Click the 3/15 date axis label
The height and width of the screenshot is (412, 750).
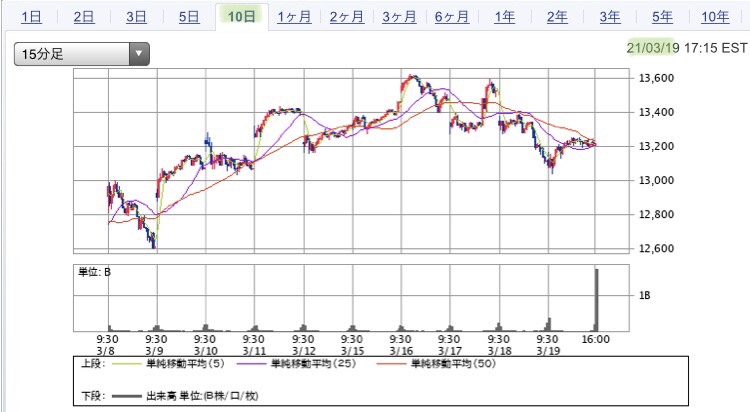click(353, 351)
